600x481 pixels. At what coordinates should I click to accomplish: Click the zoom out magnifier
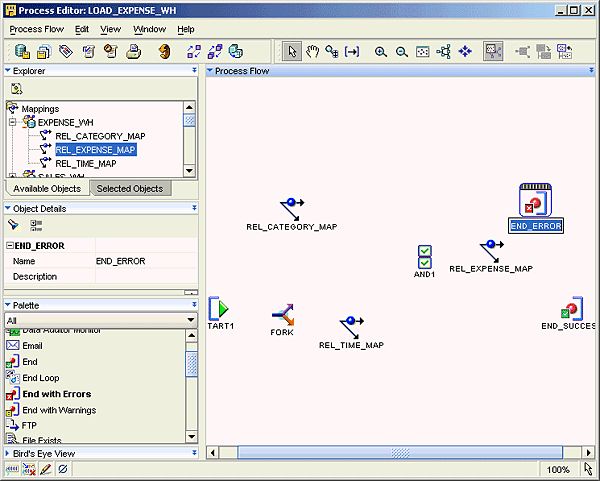(x=401, y=52)
